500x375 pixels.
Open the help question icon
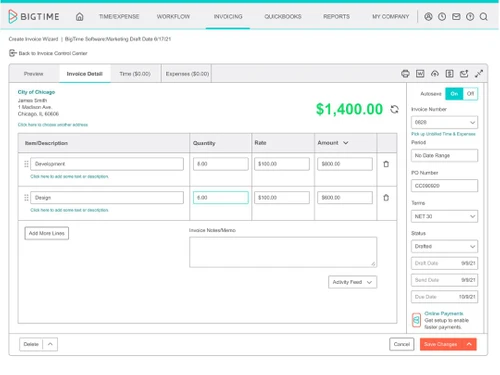470,16
